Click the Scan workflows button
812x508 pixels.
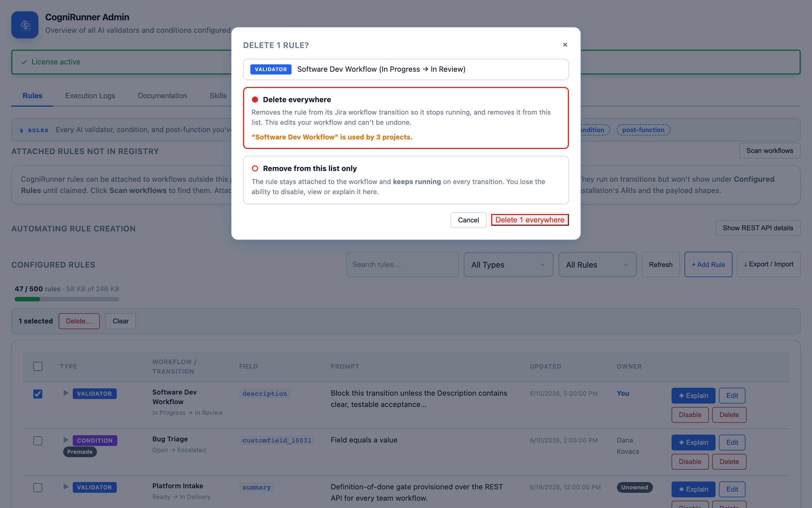pyautogui.click(x=770, y=150)
